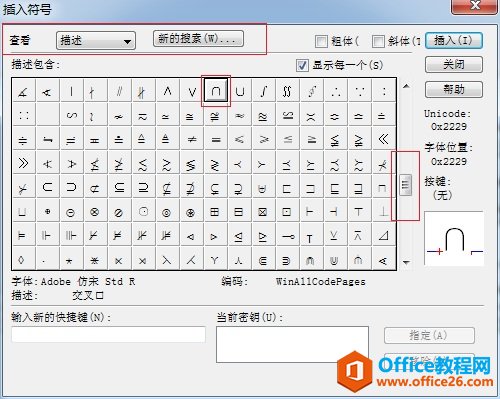Choose the parallel to ∥ symbol

(x=119, y=90)
